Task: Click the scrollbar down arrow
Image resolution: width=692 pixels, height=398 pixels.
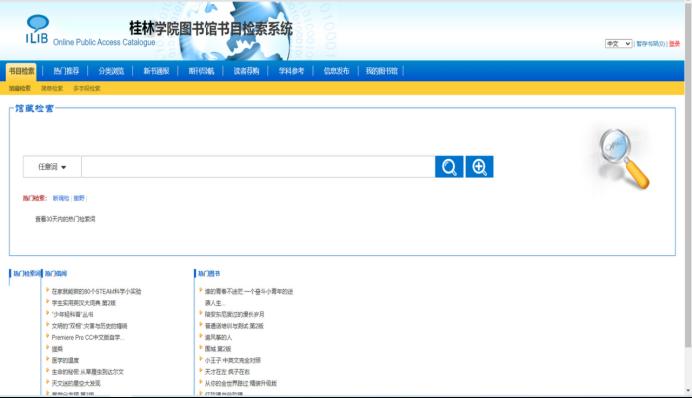Action: point(688,390)
